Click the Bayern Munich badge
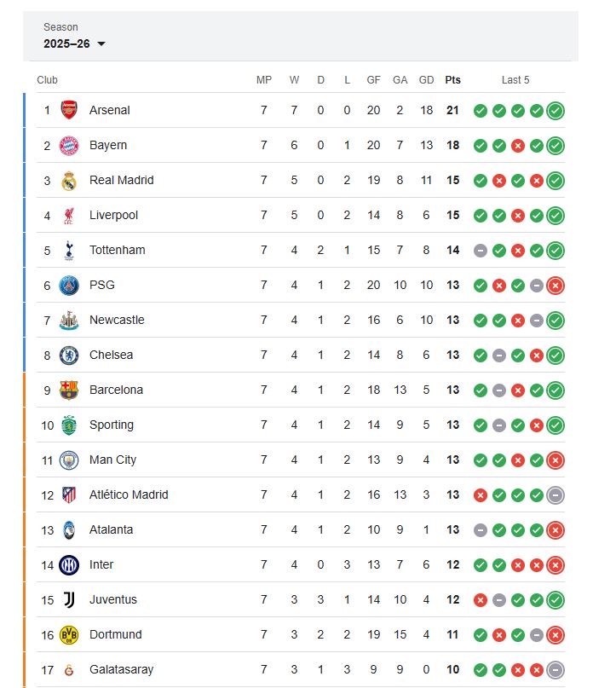 click(69, 145)
